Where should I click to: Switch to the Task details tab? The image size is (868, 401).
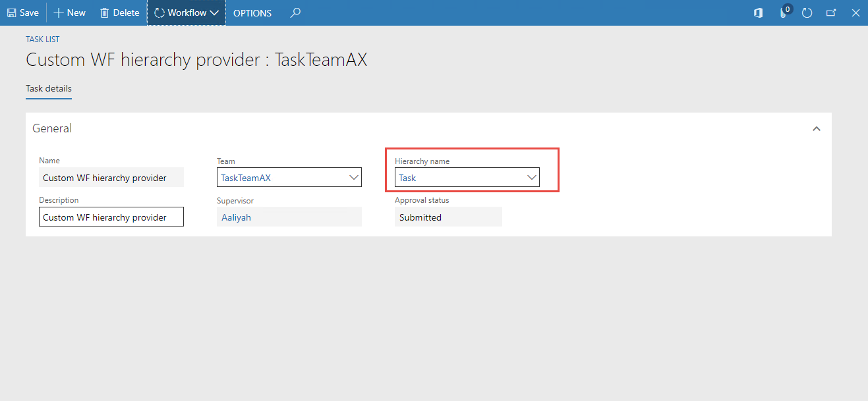[x=48, y=88]
